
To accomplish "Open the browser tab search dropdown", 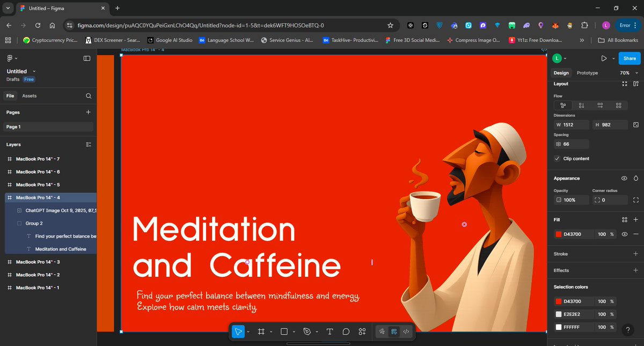I will pos(8,8).
